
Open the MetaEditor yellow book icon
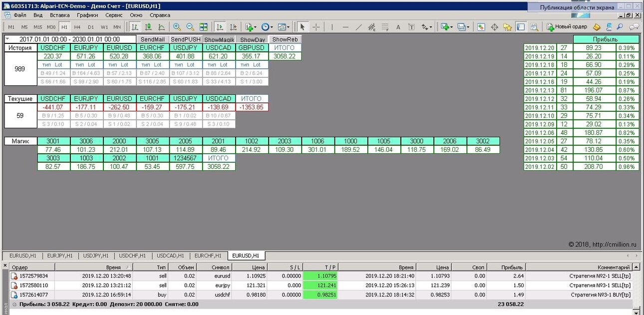(597, 27)
